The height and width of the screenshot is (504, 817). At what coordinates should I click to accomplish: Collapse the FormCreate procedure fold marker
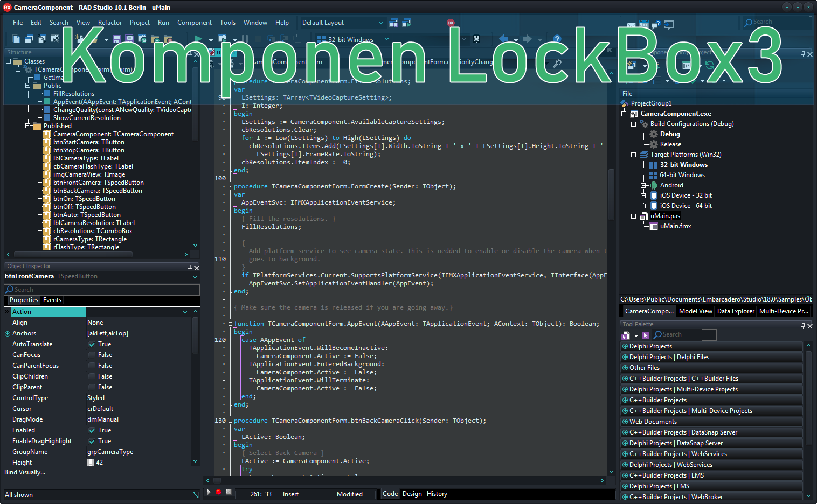(230, 186)
